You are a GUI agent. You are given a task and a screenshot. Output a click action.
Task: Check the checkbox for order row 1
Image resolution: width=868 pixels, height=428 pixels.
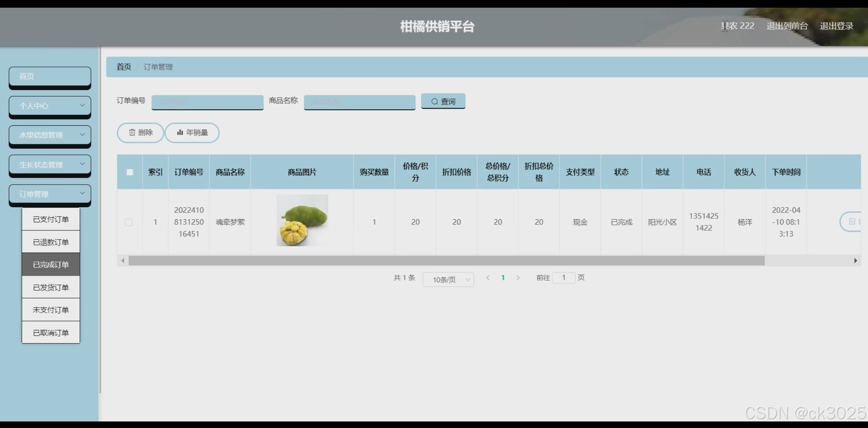point(129,222)
